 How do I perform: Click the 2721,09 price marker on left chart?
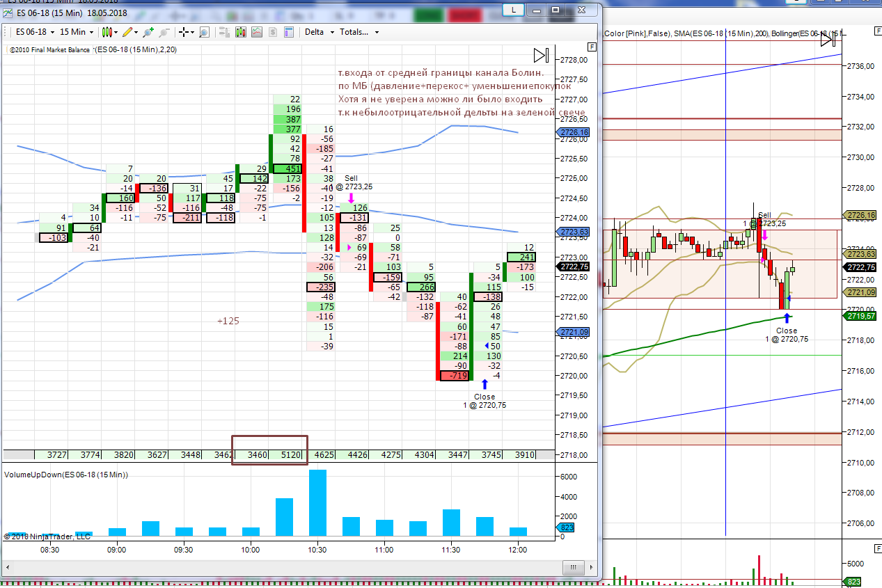(574, 332)
